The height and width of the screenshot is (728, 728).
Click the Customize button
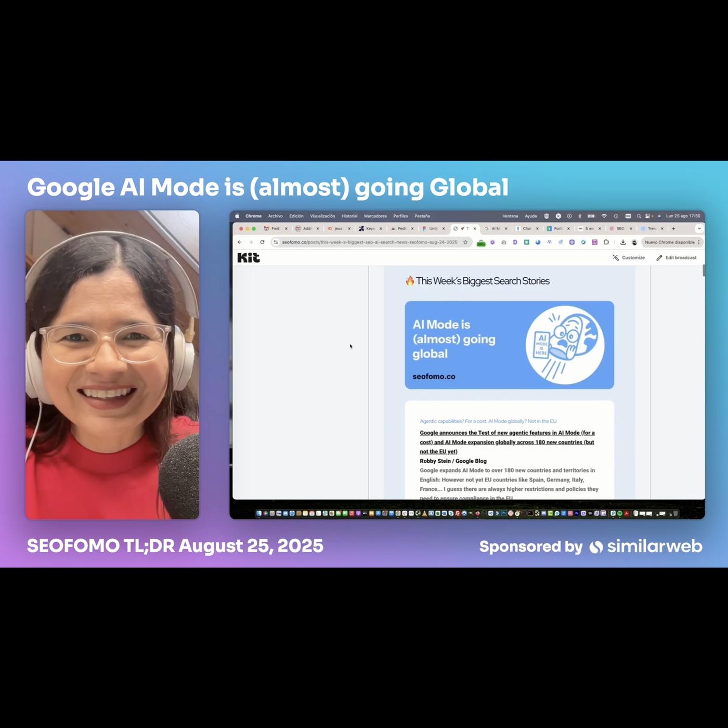pos(629,258)
